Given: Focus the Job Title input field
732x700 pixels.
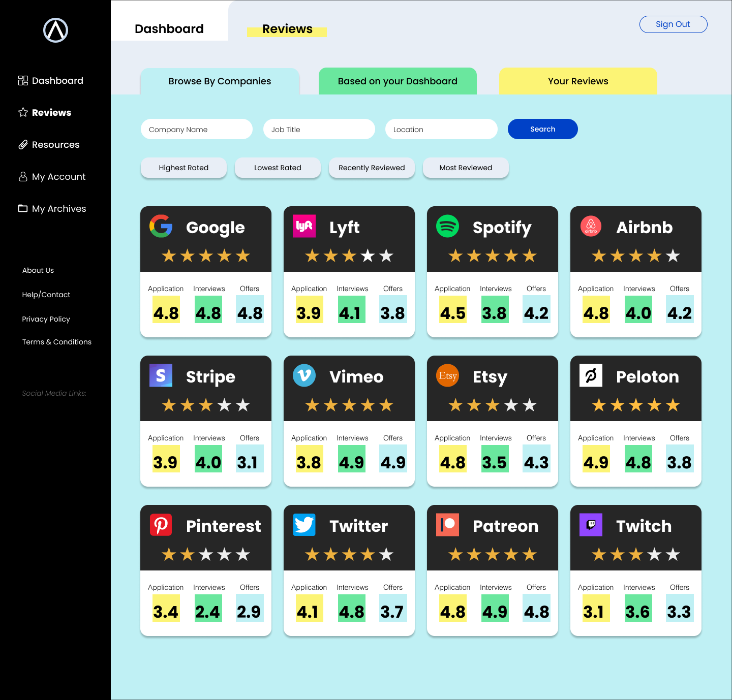Looking at the screenshot, I should point(319,129).
